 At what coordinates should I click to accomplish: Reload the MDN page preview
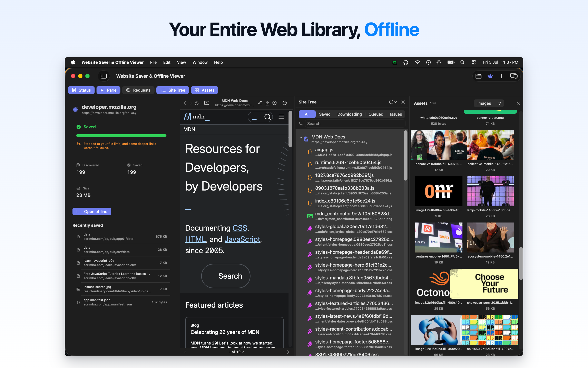click(x=197, y=103)
